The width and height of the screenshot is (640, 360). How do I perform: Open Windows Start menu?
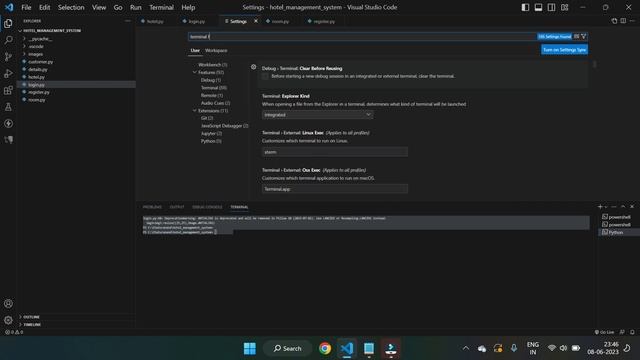point(249,348)
